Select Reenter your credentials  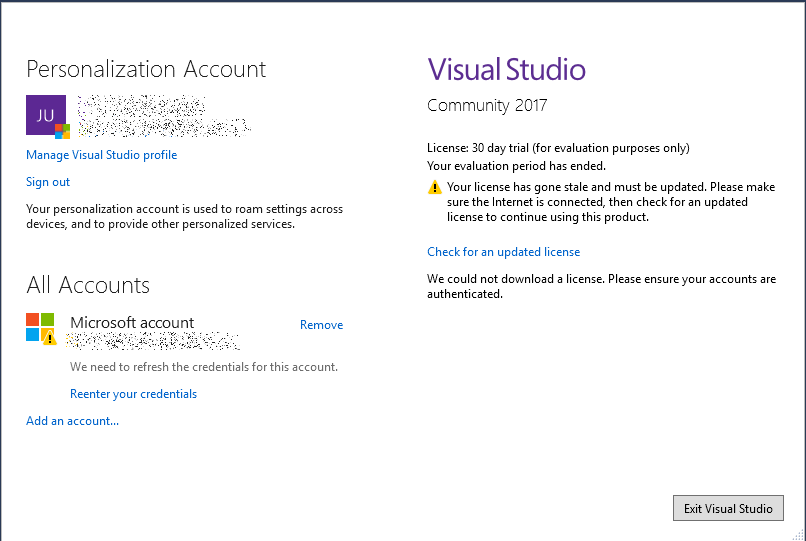coord(133,394)
